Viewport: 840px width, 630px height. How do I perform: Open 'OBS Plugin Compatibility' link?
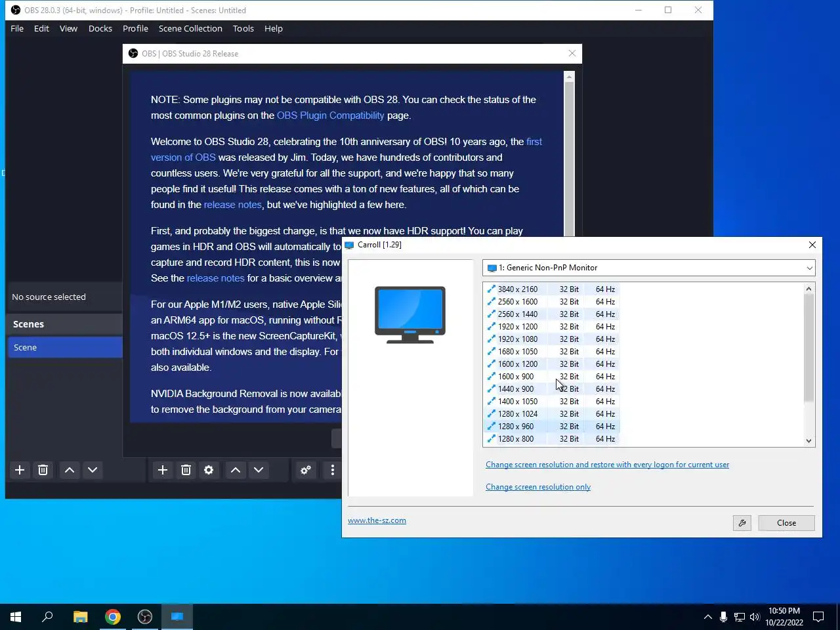(x=330, y=115)
